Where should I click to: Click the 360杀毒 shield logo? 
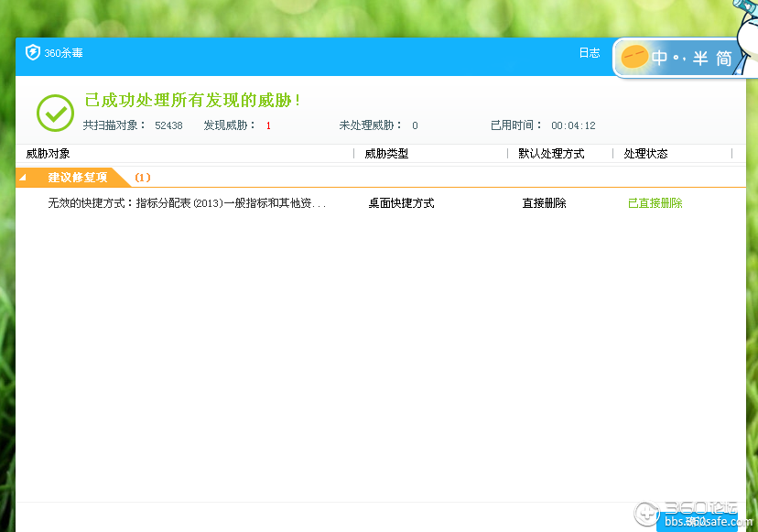[x=33, y=52]
